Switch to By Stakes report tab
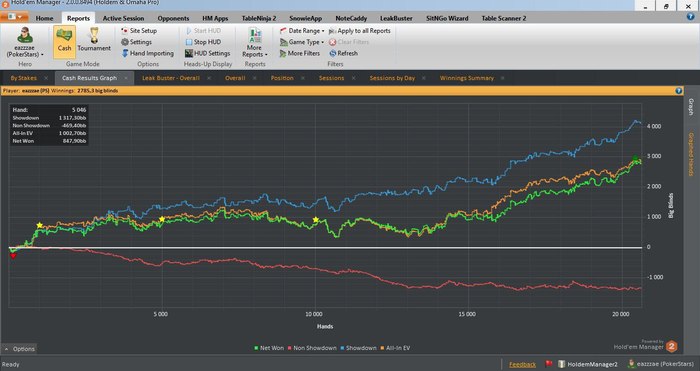This screenshot has width=700, height=371. [24, 78]
